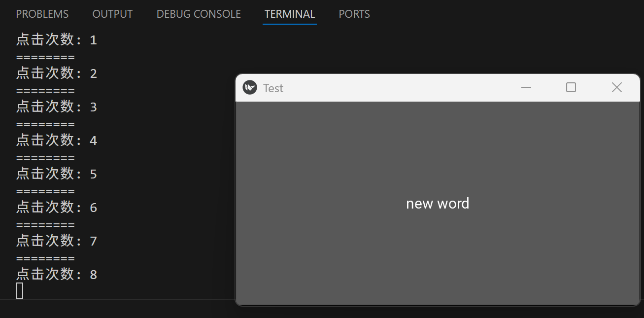The height and width of the screenshot is (318, 644).
Task: Open the OUTPUT panel tab
Action: (x=112, y=14)
